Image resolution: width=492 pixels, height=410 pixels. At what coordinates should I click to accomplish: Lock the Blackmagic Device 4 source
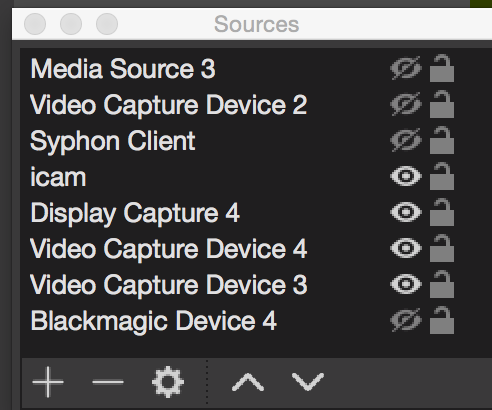pyautogui.click(x=442, y=320)
